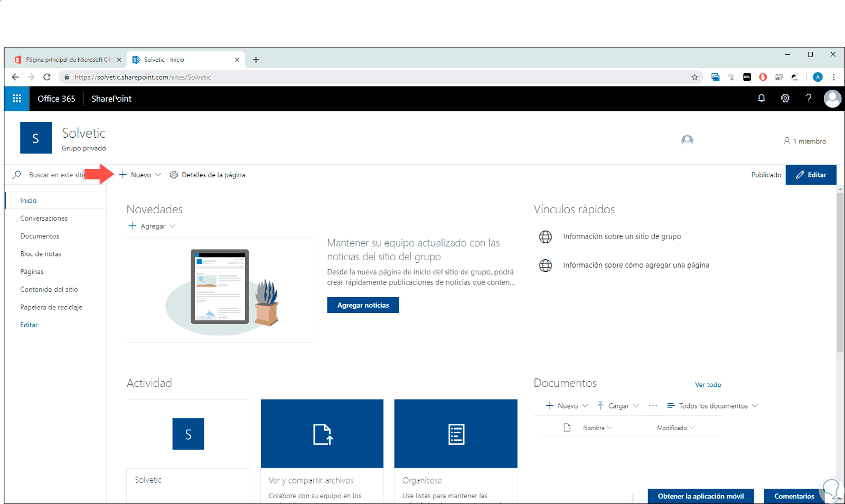845x504 pixels.
Task: Click the Chrome profile avatar 'A'
Action: 818,77
